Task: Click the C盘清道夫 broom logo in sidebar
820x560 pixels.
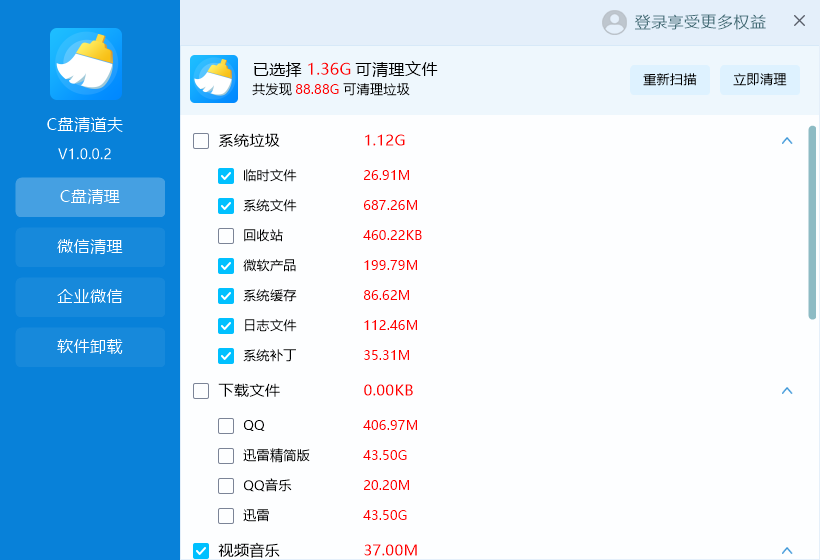Action: 86,64
